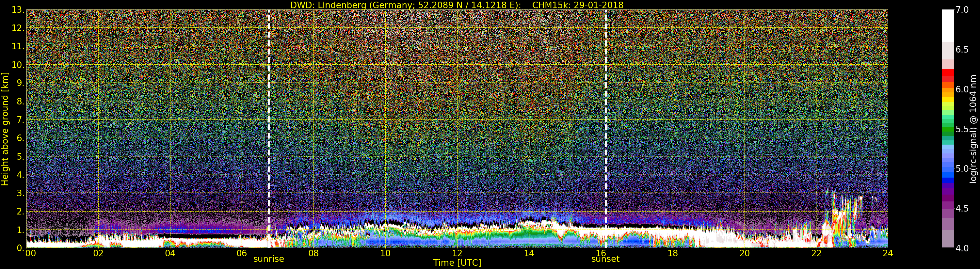Viewport: 980px width, 269px height.
Task: Click the height tick label '3.'
Action: tap(21, 193)
